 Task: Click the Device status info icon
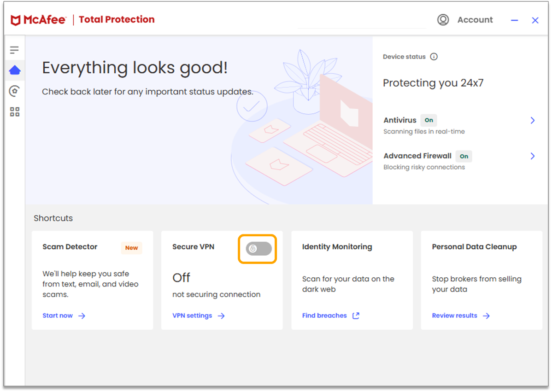434,57
